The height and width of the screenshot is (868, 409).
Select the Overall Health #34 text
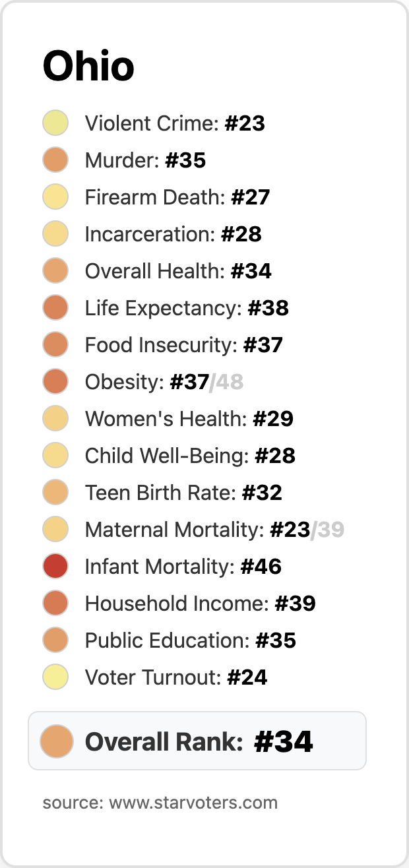click(178, 271)
